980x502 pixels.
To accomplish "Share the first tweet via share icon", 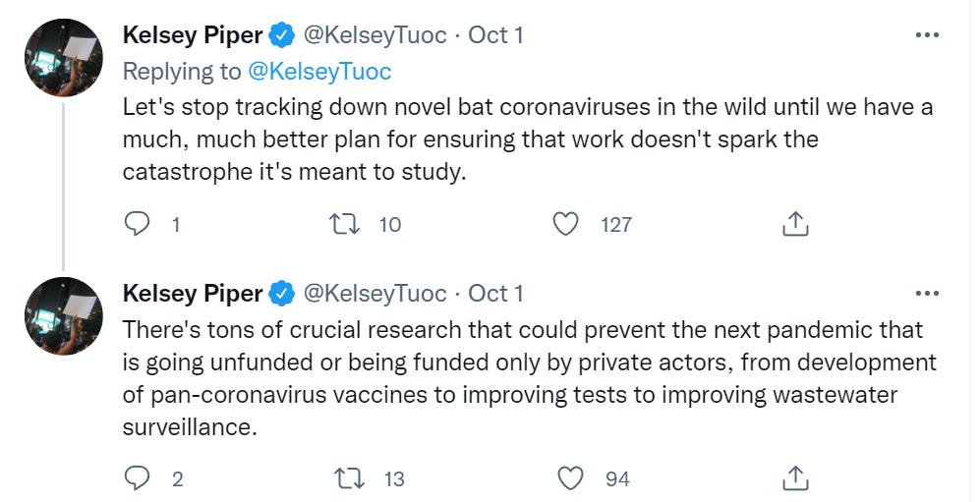I will tap(794, 224).
